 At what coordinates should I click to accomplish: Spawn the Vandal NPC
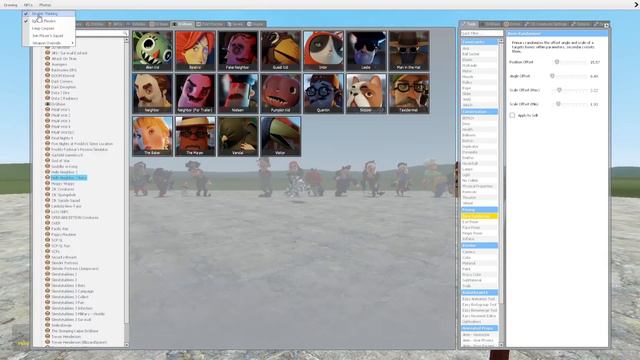coord(238,136)
